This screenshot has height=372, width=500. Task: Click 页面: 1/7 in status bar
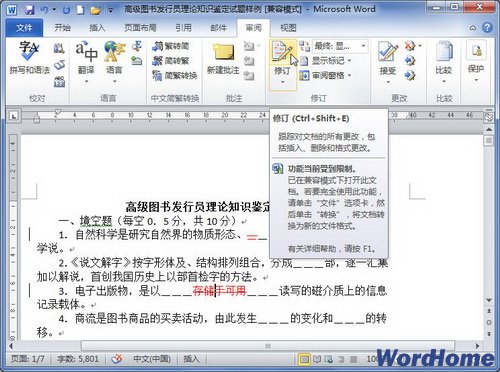(x=28, y=359)
